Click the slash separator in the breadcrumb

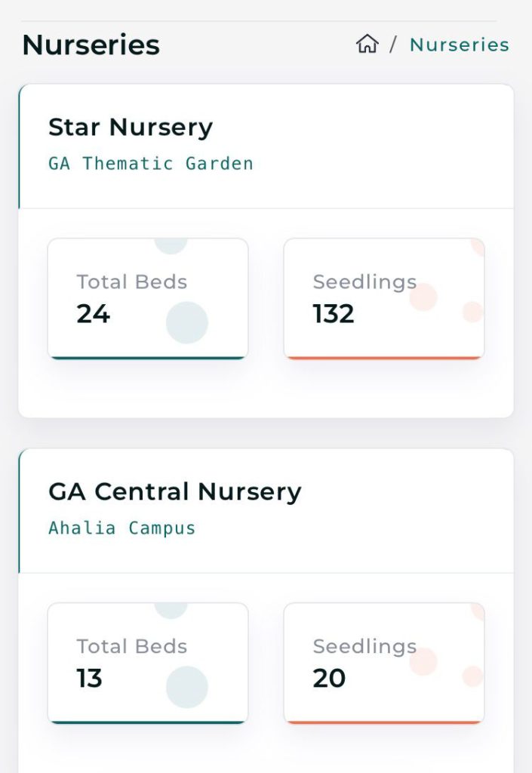[x=393, y=45]
